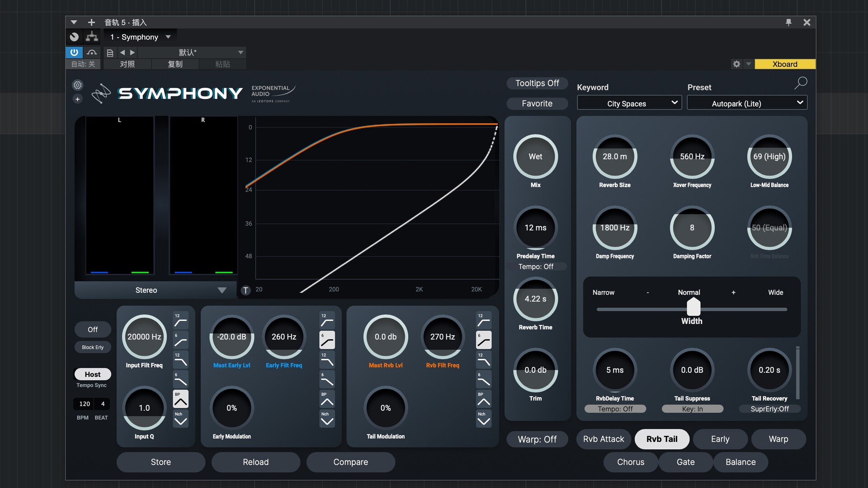Image resolution: width=868 pixels, height=488 pixels.
Task: Select Input filter notch shape icon
Action: pos(180,419)
